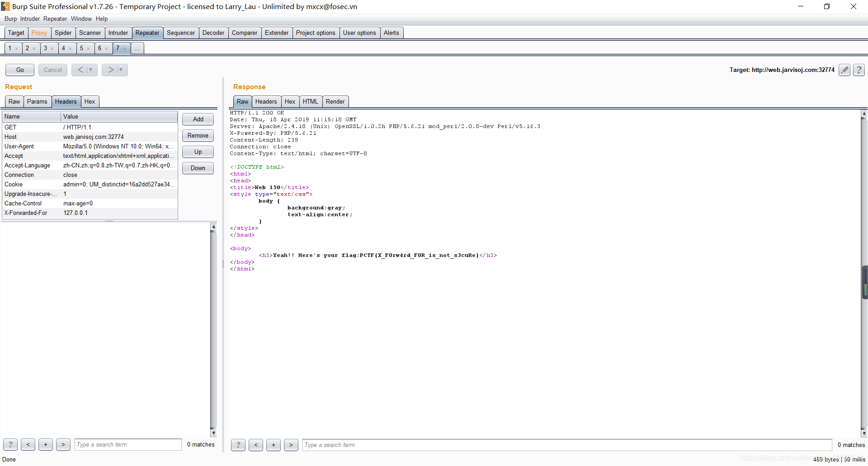Image resolution: width=868 pixels, height=466 pixels.
Task: Select the User-Agent header row
Action: pyautogui.click(x=90, y=146)
